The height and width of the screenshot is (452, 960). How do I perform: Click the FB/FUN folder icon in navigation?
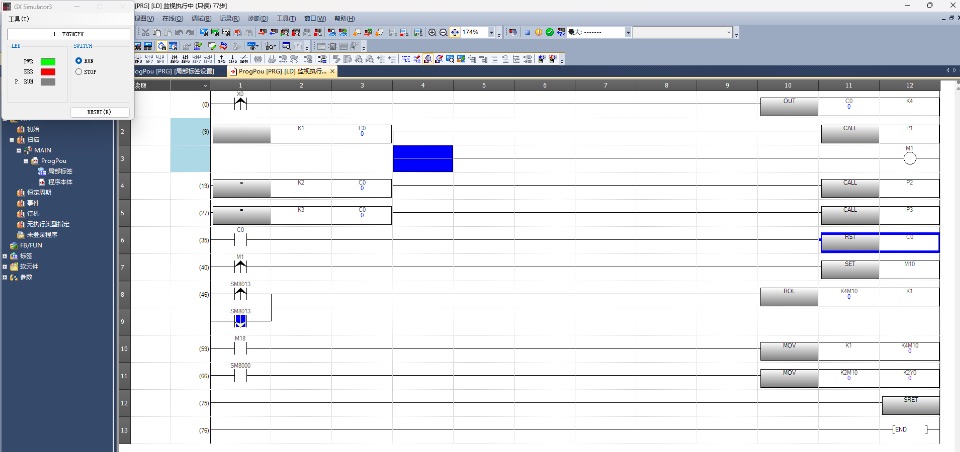tap(13, 245)
